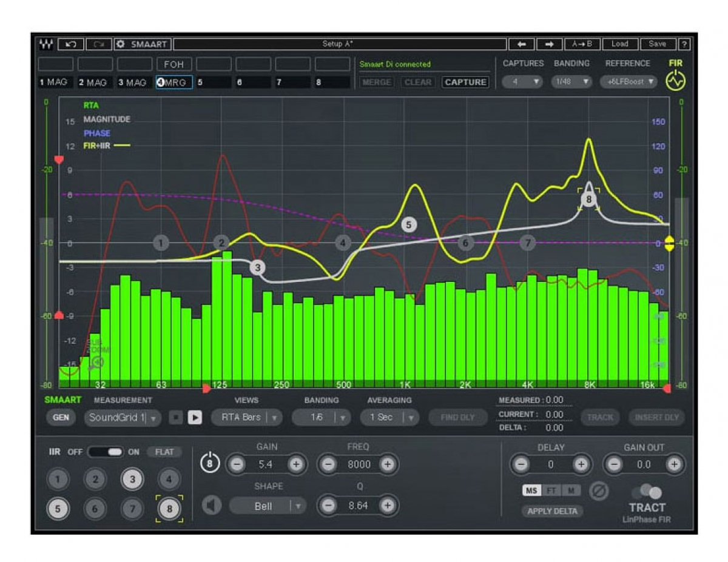728x562 pixels.
Task: Save preset with Save button
Action: (658, 44)
